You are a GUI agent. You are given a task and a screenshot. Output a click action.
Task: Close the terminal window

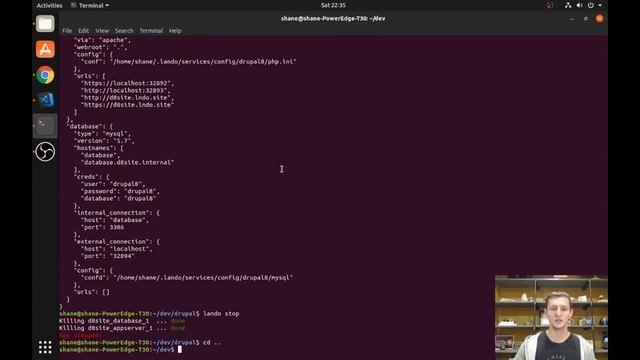(x=599, y=19)
